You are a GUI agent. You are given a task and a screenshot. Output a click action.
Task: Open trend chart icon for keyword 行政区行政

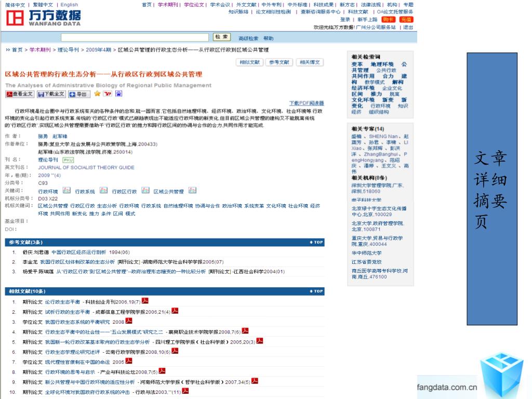pos(145,190)
